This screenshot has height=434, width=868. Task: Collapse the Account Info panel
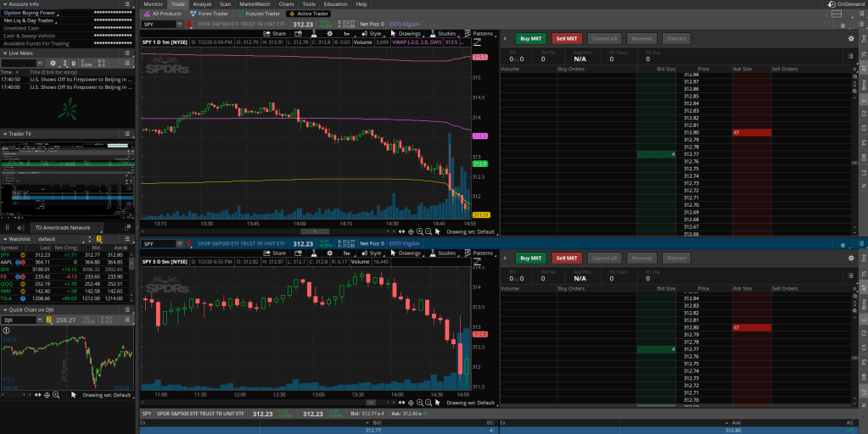[x=4, y=4]
